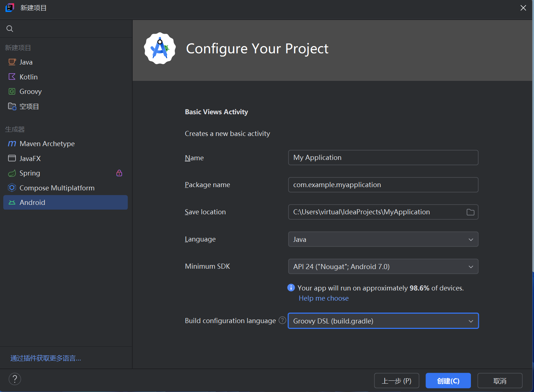Expand the Minimum SDK dropdown

point(383,267)
